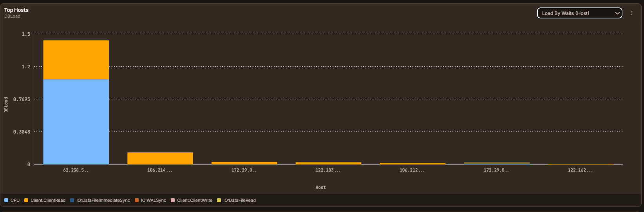Toggle the IO:DataFileImmediateSync legend entry
The image size is (644, 212).
pyautogui.click(x=100, y=200)
